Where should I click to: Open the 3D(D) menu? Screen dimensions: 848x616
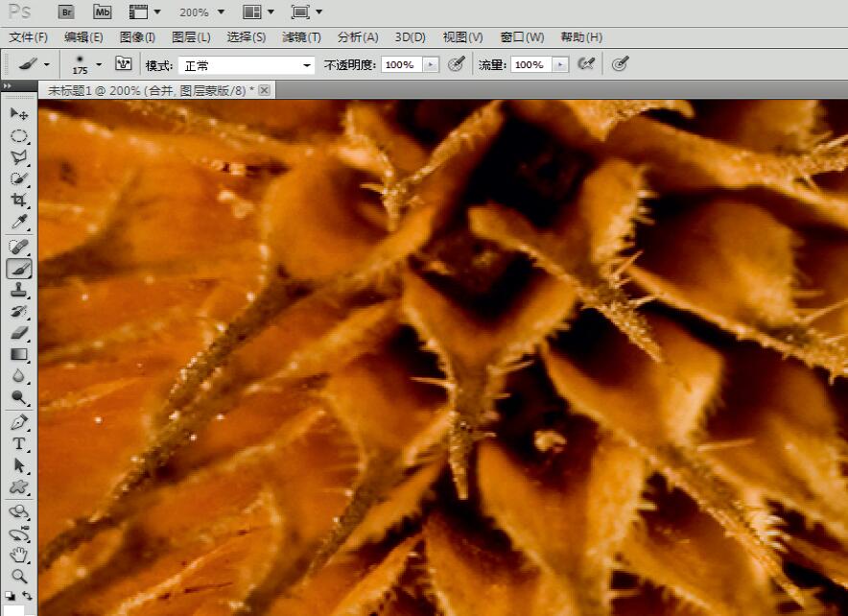coord(410,37)
